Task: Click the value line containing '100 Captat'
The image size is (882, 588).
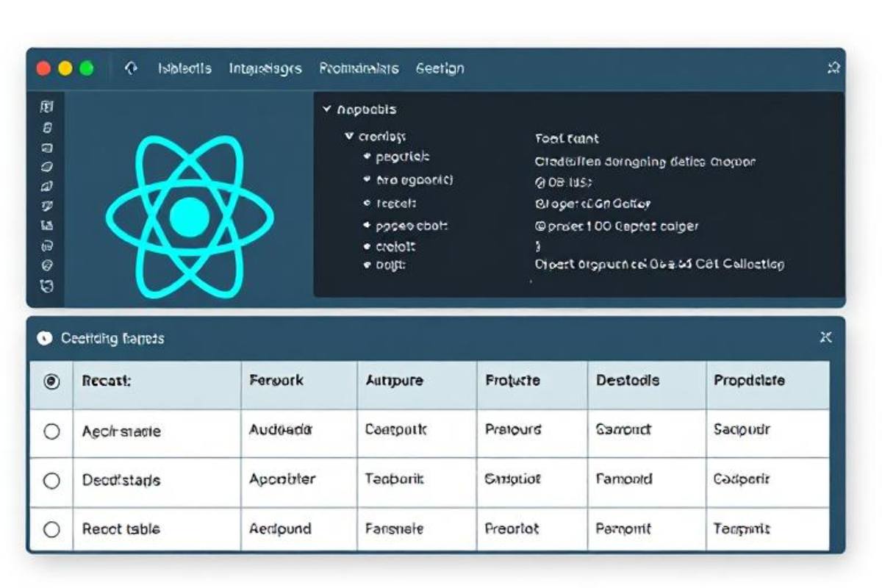Action: [x=617, y=226]
